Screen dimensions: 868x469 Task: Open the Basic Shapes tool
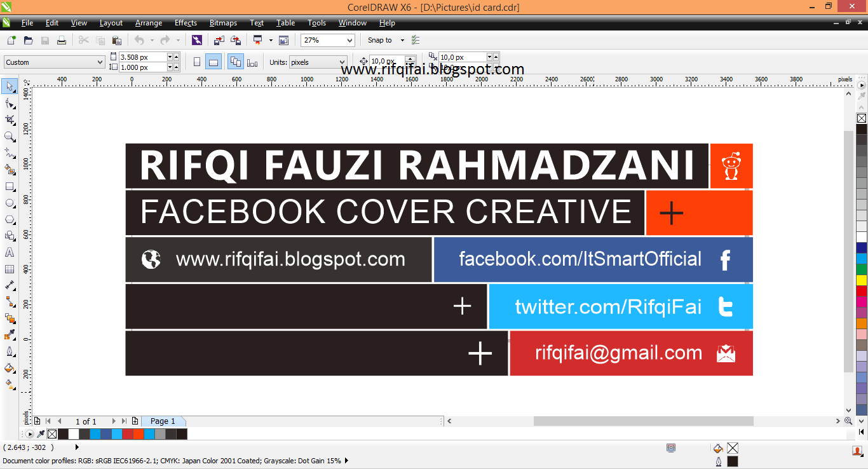[x=10, y=236]
